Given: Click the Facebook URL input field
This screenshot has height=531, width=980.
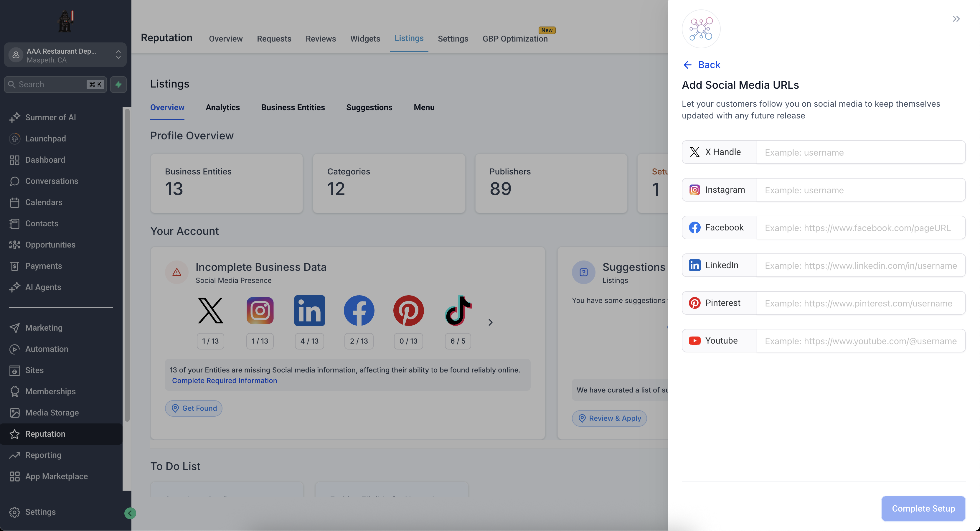Looking at the screenshot, I should [861, 227].
